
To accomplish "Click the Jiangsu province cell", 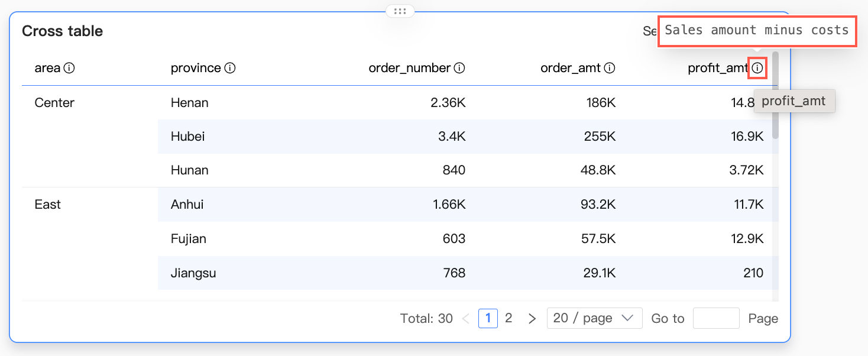I will click(x=193, y=273).
